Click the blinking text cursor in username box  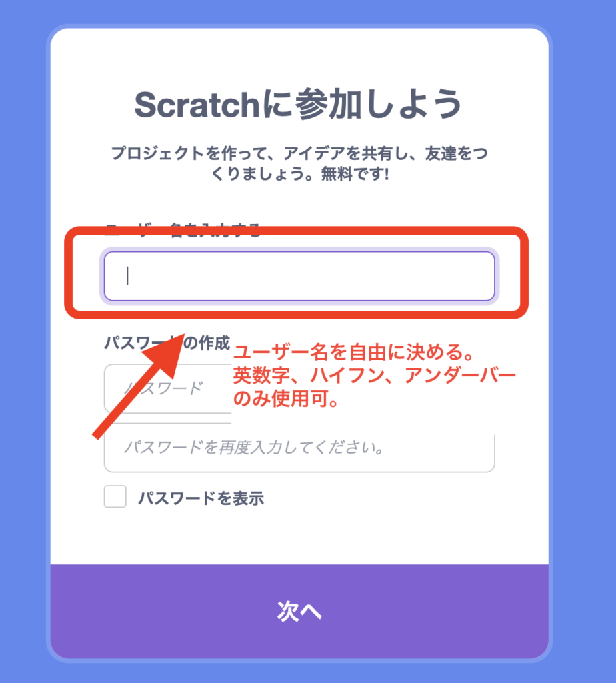pyautogui.click(x=127, y=275)
